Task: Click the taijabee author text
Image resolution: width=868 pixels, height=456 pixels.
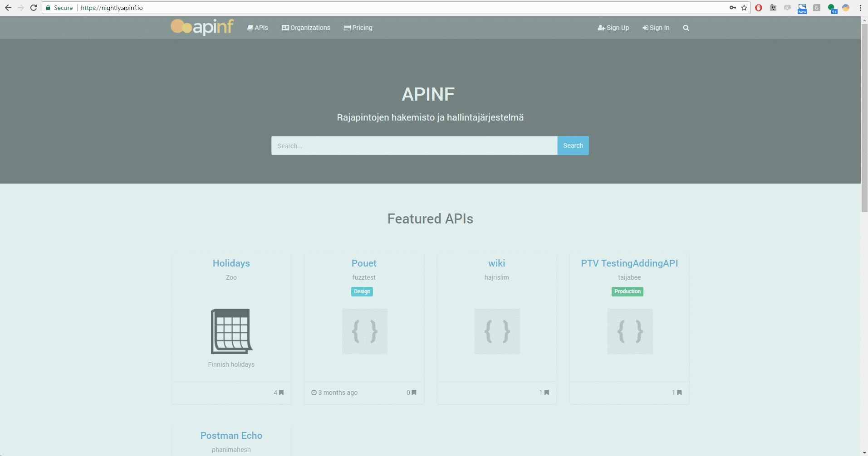Action: tap(629, 277)
